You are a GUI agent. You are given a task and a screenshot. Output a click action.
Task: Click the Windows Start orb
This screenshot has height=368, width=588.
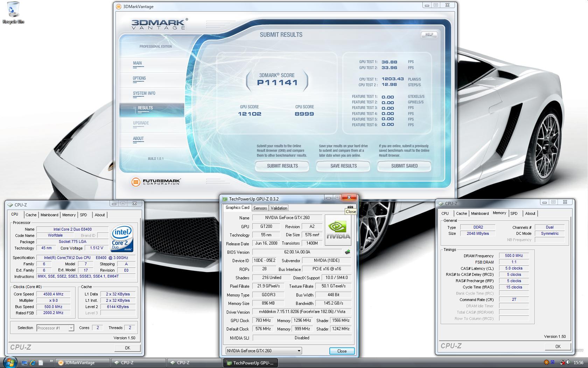pyautogui.click(x=10, y=362)
